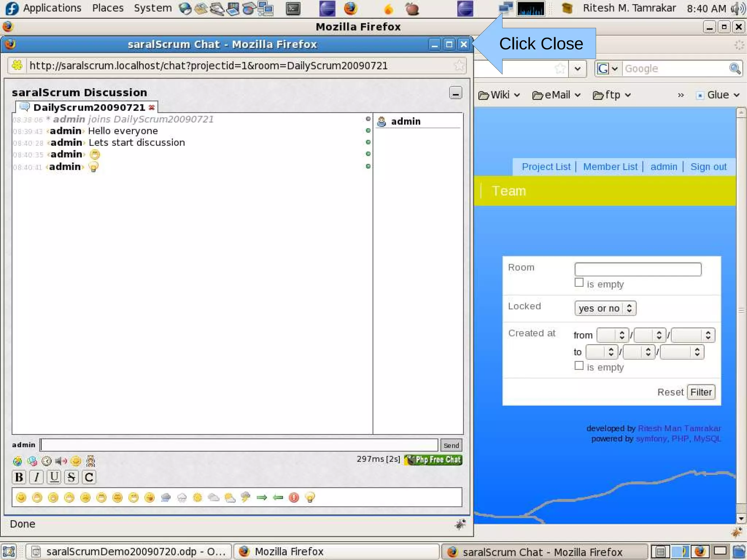Open the Applications menu
The height and width of the screenshot is (560, 747).
pos(52,8)
